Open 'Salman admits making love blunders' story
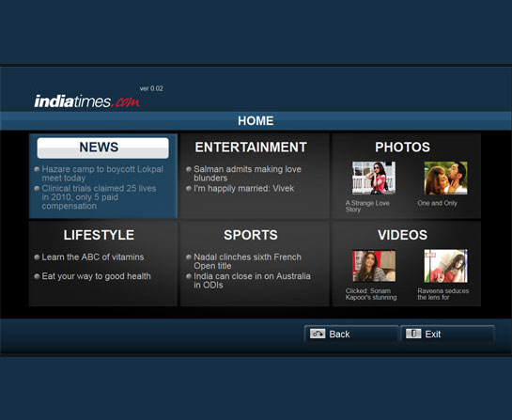The height and width of the screenshot is (420, 512). [247, 174]
